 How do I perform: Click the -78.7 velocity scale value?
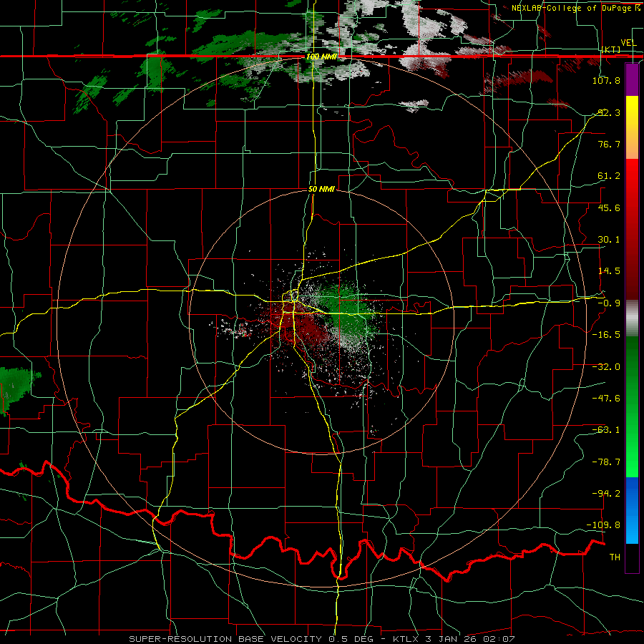click(x=606, y=462)
